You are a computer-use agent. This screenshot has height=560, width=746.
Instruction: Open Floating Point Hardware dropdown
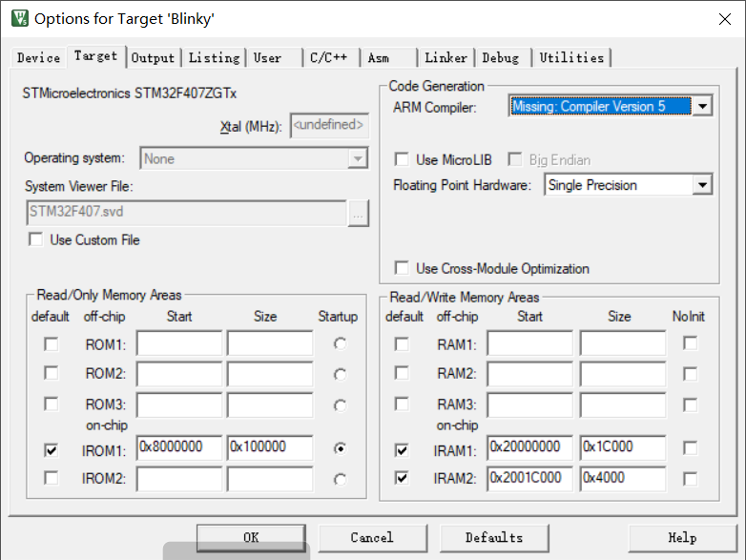(x=702, y=185)
